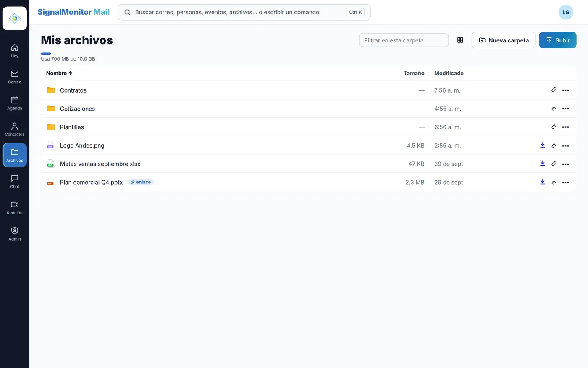
Task: Click the Subir upload button
Action: click(x=558, y=40)
